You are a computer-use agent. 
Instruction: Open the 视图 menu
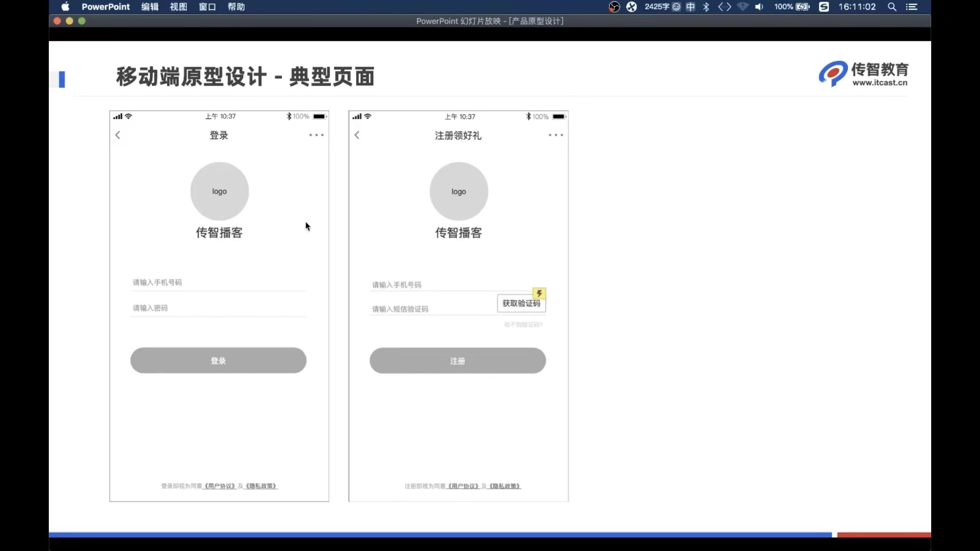click(178, 7)
